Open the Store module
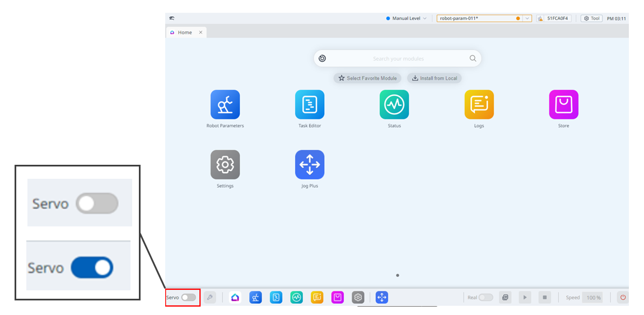This screenshot has height=315, width=644. click(563, 105)
